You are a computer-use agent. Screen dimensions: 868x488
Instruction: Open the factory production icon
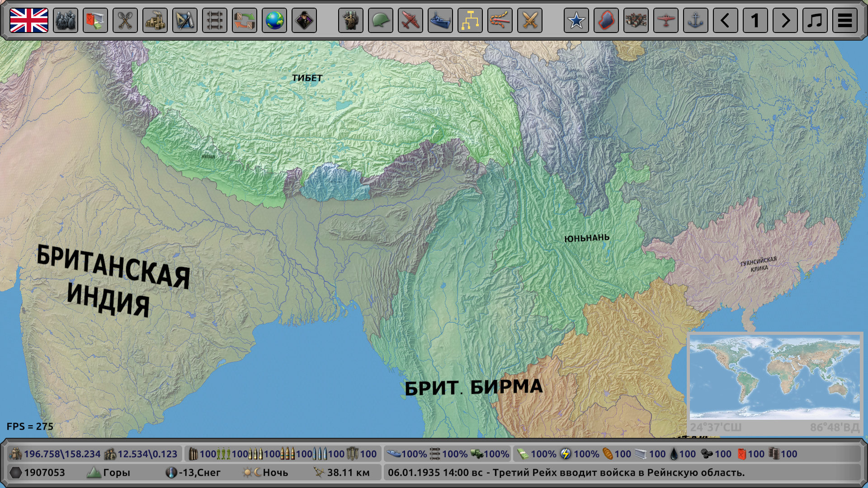click(155, 20)
